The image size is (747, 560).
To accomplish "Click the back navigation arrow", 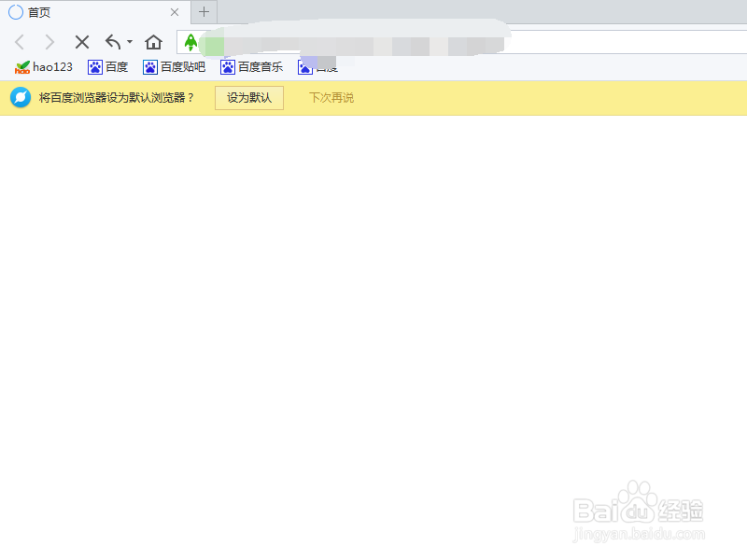I will 20,42.
